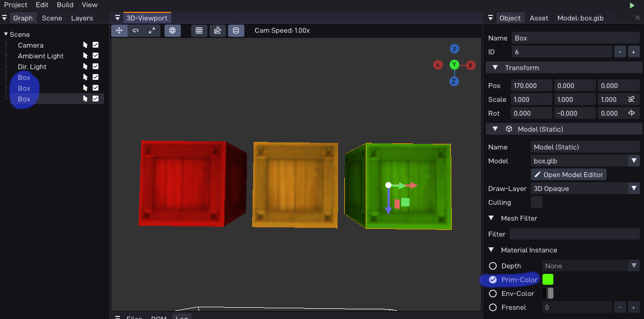Screen dimensions: 644x319
Task: Open the Build menu
Action: click(x=65, y=5)
